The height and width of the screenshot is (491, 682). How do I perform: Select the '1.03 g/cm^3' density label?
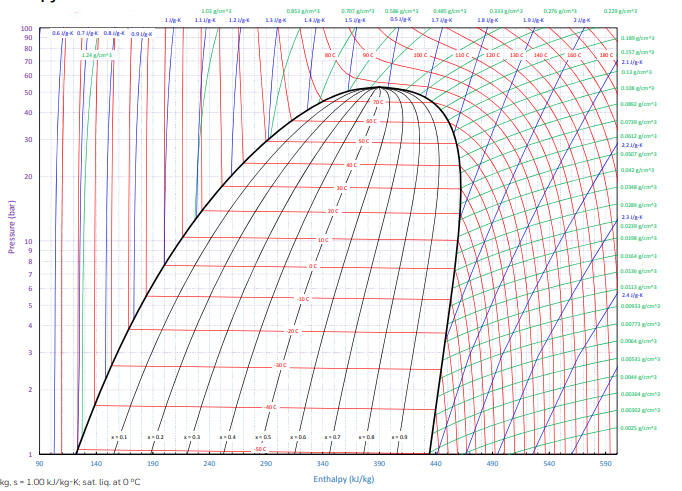pyautogui.click(x=216, y=11)
